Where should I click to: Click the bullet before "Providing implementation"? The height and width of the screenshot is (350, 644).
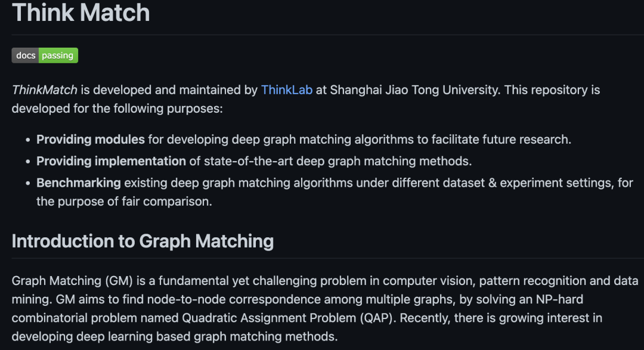point(27,162)
